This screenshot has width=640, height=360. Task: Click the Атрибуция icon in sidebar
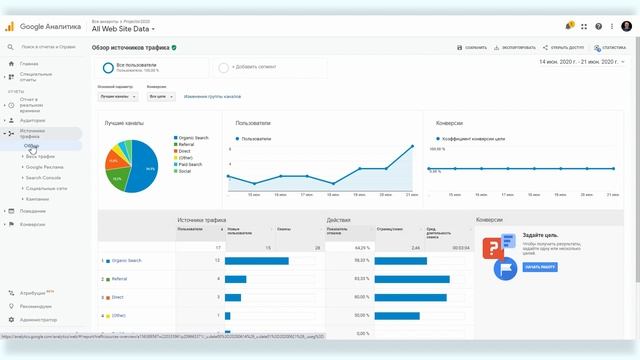tap(11, 293)
